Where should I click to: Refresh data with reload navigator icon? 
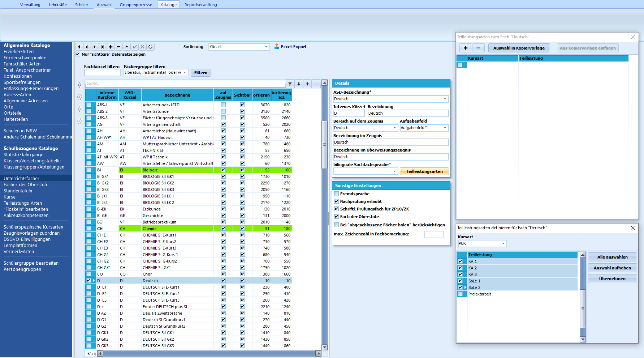tap(151, 47)
